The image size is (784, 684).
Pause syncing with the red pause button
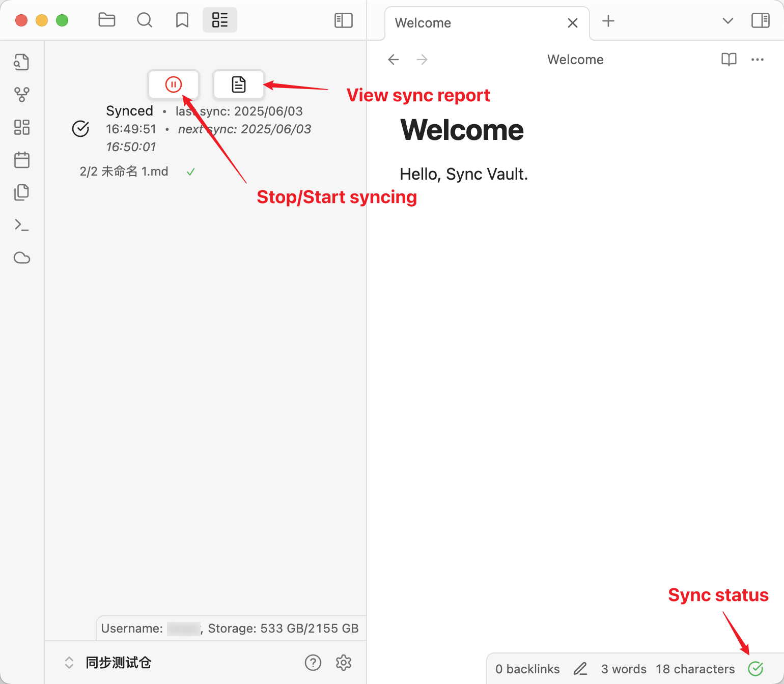pyautogui.click(x=173, y=84)
